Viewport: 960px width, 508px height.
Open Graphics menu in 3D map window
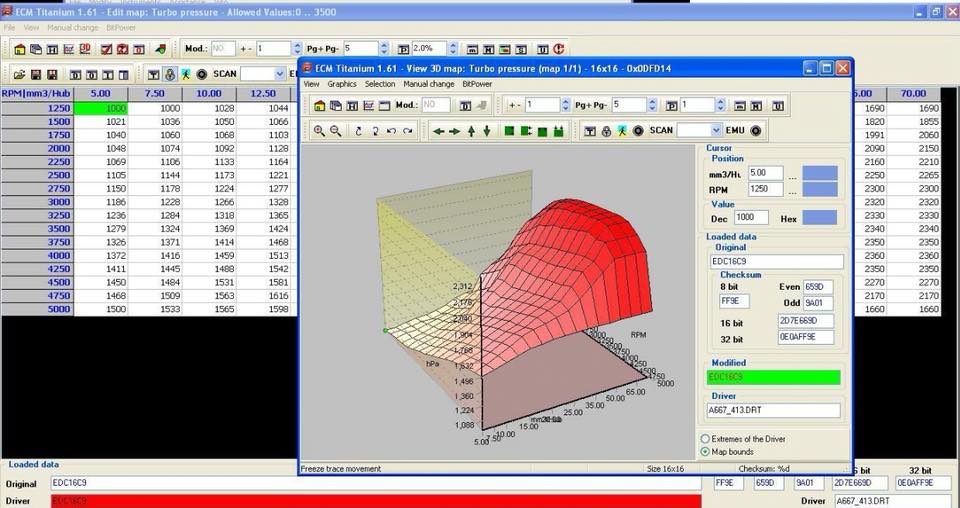coord(342,84)
